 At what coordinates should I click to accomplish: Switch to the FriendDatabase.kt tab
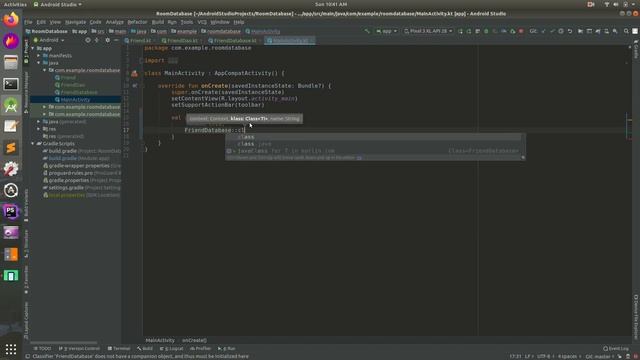click(235, 41)
